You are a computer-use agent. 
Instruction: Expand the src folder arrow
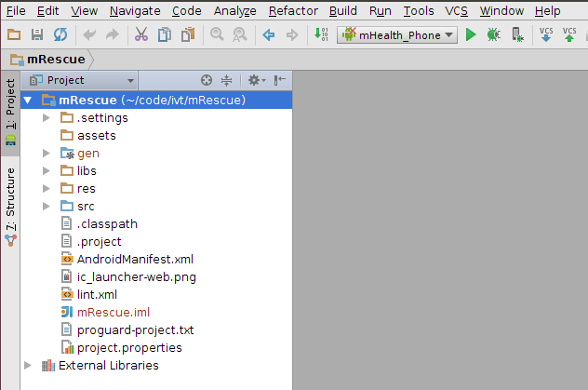point(47,206)
